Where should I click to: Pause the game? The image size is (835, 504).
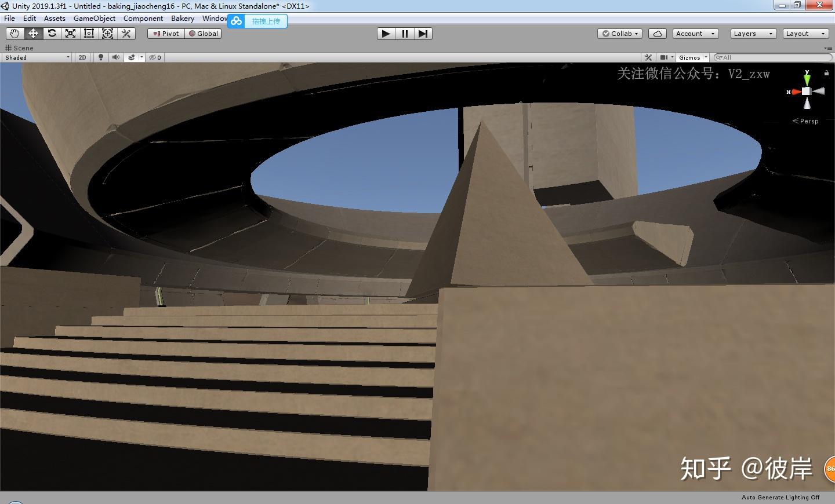(x=404, y=34)
